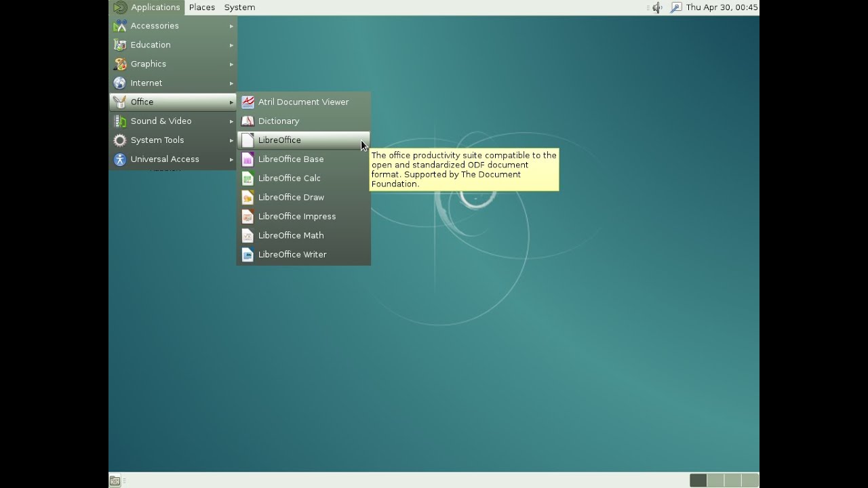
Task: Expand the Sound & Video submenu arrow
Action: [x=231, y=121]
